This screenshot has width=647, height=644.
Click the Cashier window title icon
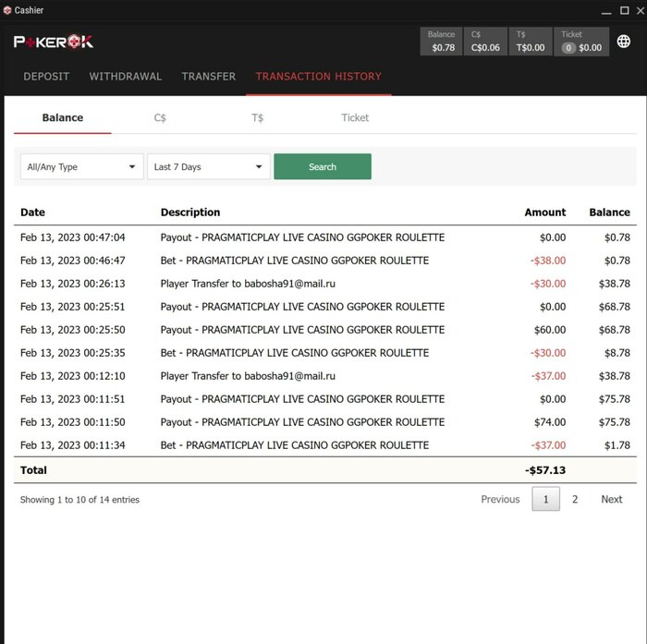tap(7, 10)
